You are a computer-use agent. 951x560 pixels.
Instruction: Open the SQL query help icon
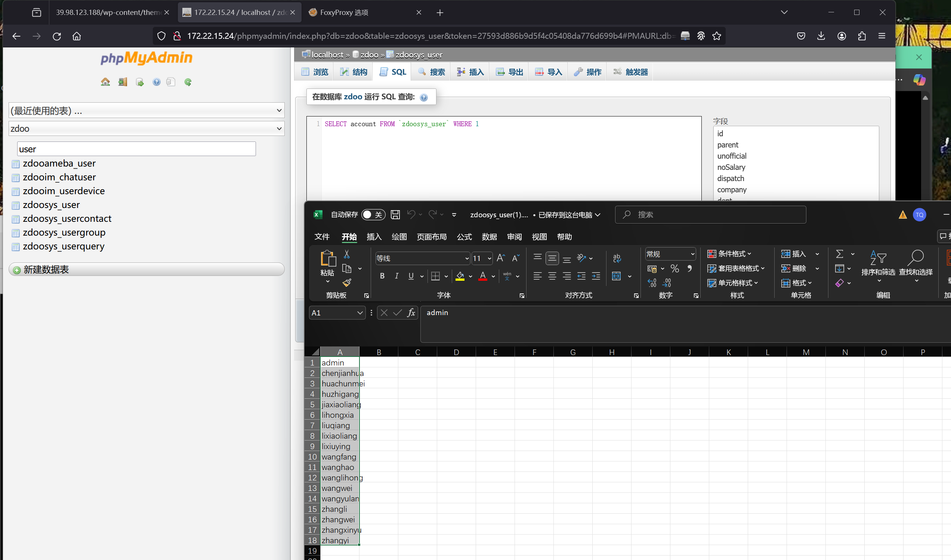pos(424,97)
